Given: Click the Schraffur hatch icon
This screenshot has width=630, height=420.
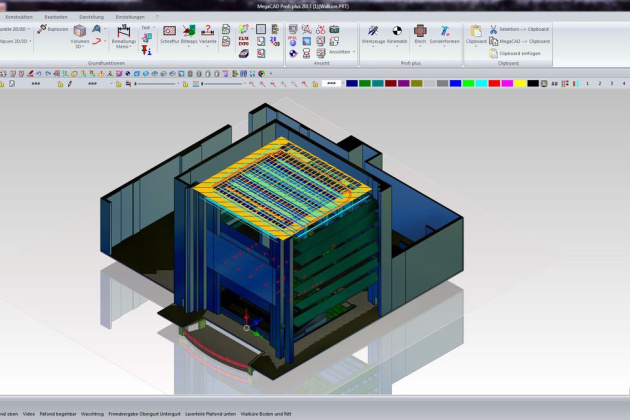Looking at the screenshot, I should [x=169, y=33].
